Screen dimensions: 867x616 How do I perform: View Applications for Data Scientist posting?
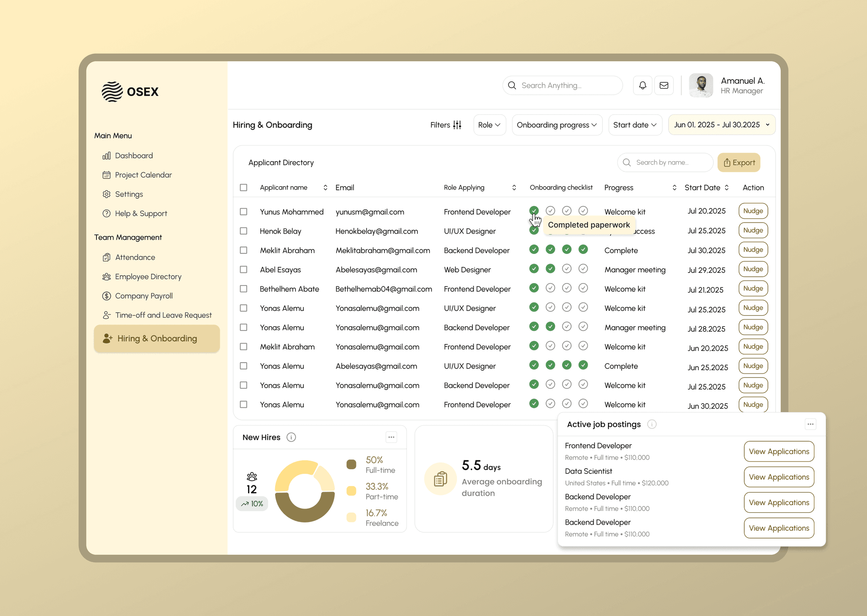click(x=779, y=477)
